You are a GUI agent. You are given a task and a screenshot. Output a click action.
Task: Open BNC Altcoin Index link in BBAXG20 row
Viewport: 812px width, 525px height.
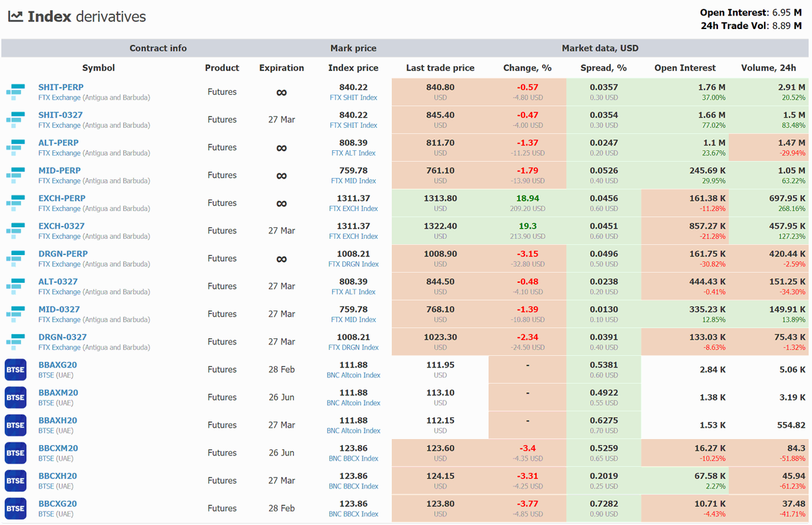tap(353, 375)
